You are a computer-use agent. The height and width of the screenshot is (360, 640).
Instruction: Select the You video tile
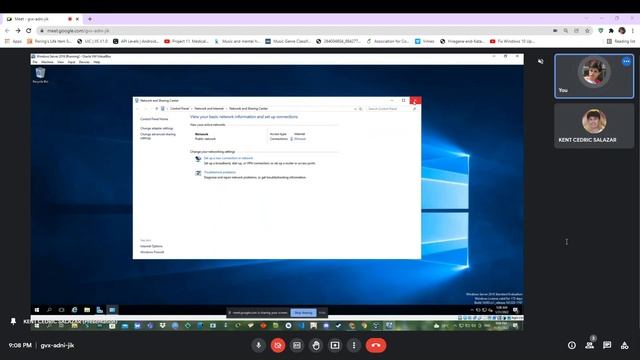(x=594, y=76)
